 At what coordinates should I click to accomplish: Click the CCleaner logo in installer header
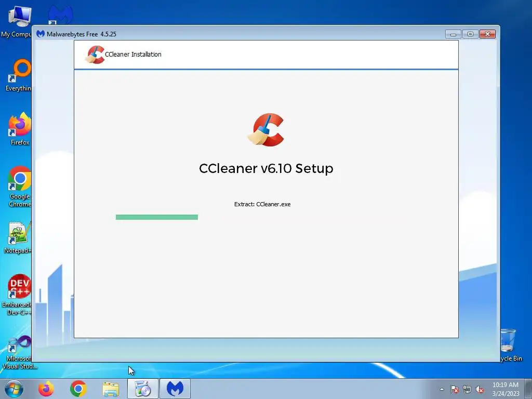(95, 55)
